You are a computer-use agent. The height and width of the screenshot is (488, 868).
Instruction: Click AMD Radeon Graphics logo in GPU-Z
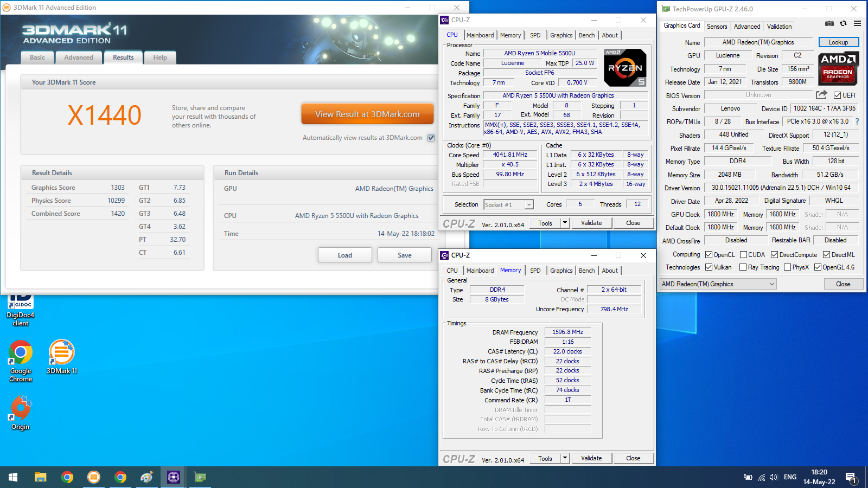[838, 68]
